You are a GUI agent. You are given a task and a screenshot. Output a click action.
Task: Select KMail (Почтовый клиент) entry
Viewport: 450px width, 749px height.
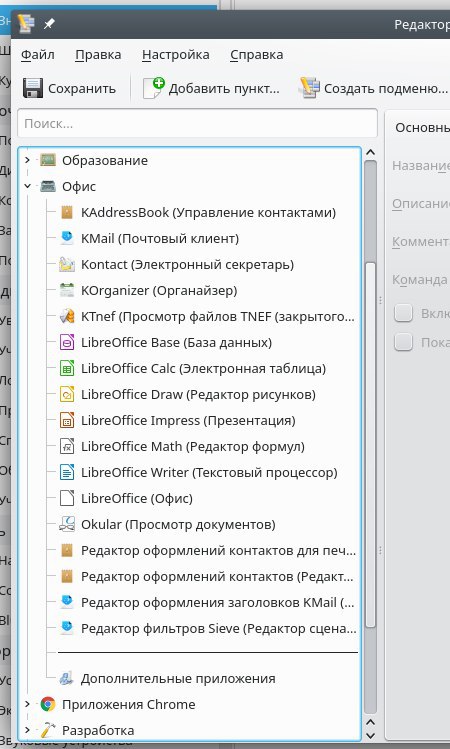[x=160, y=238]
